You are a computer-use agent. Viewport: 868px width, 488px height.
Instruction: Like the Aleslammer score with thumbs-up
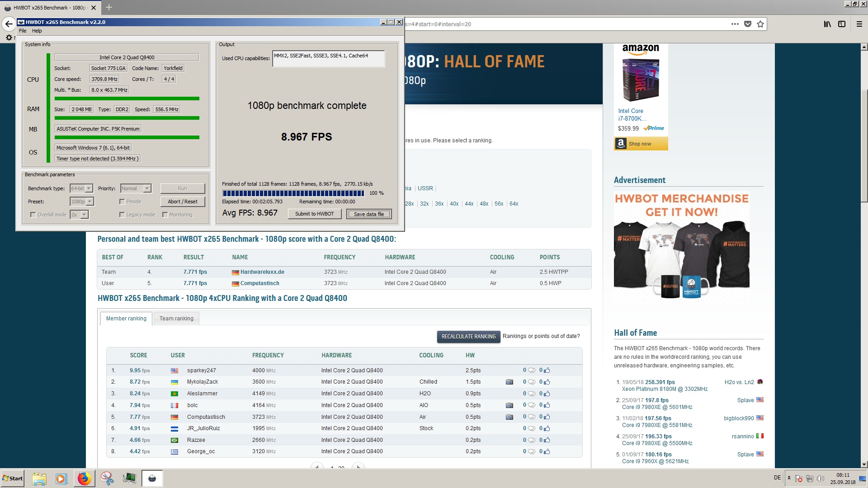pyautogui.click(x=547, y=394)
